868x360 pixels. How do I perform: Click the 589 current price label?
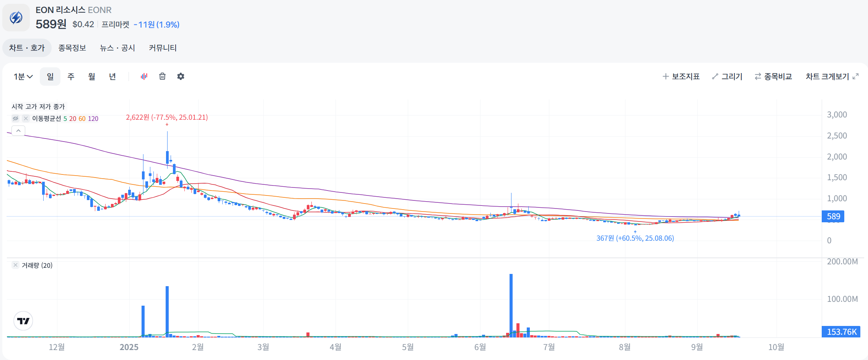833,217
